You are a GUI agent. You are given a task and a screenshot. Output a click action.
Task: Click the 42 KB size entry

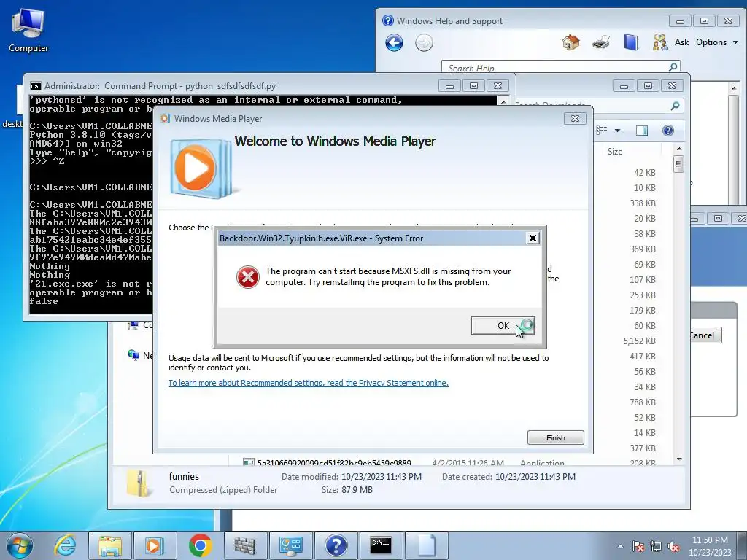pyautogui.click(x=645, y=173)
